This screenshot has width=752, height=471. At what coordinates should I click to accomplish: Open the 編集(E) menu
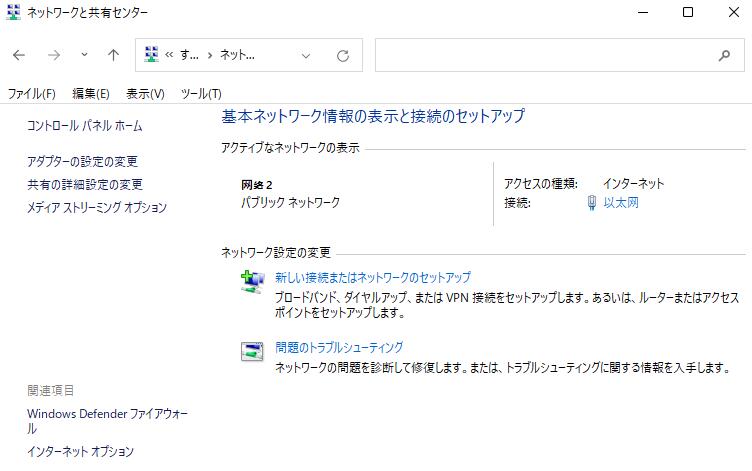[x=90, y=94]
